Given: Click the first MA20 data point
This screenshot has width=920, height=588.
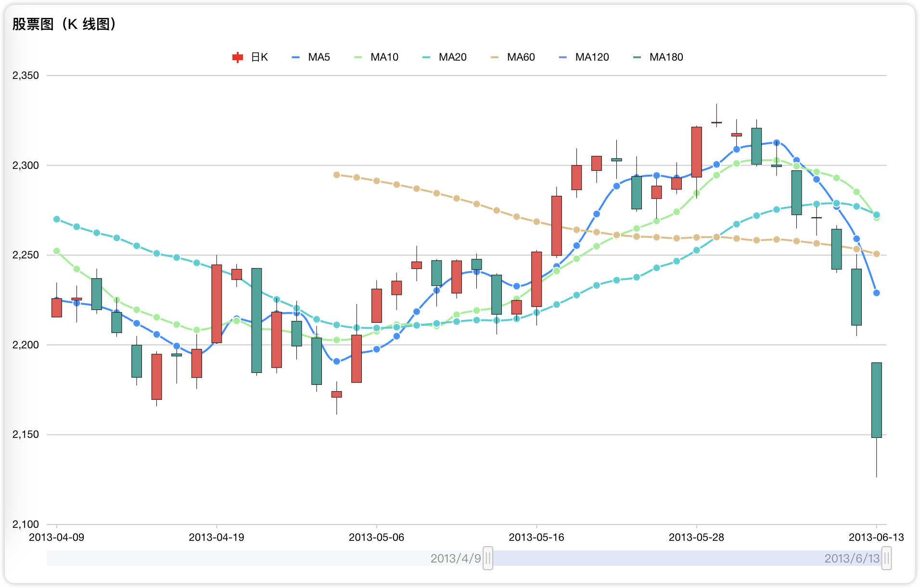Looking at the screenshot, I should 57,219.
